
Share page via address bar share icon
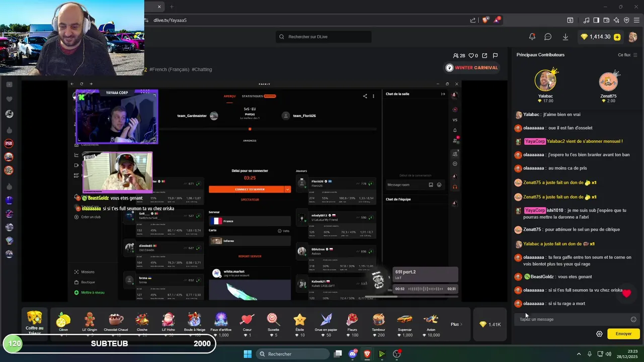pyautogui.click(x=472, y=20)
